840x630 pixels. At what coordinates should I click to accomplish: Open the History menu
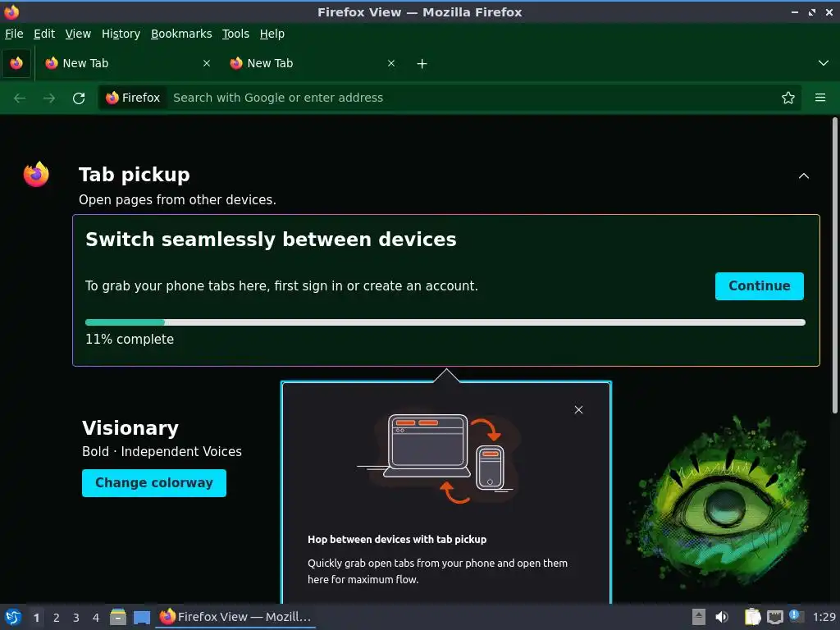[121, 34]
